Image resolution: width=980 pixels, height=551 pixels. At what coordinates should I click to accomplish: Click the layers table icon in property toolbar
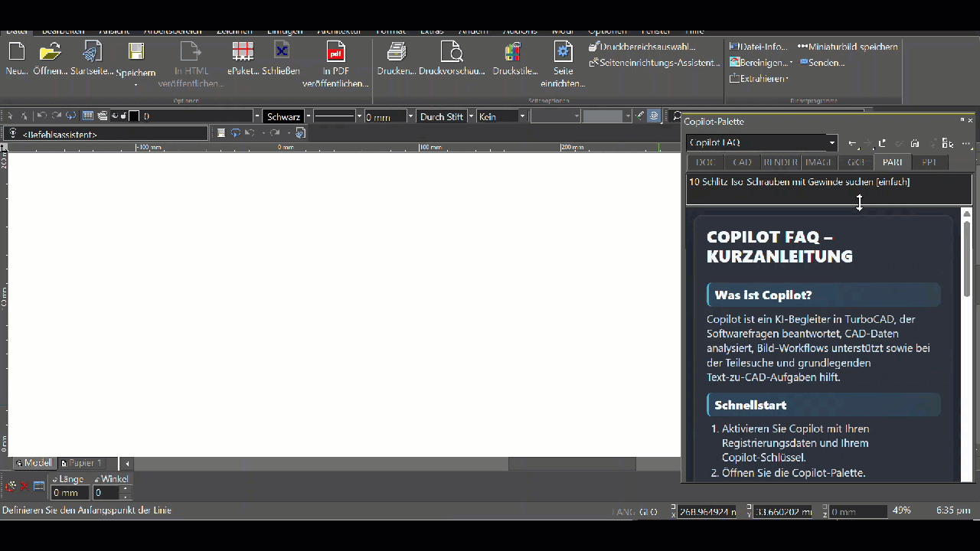[x=88, y=116]
